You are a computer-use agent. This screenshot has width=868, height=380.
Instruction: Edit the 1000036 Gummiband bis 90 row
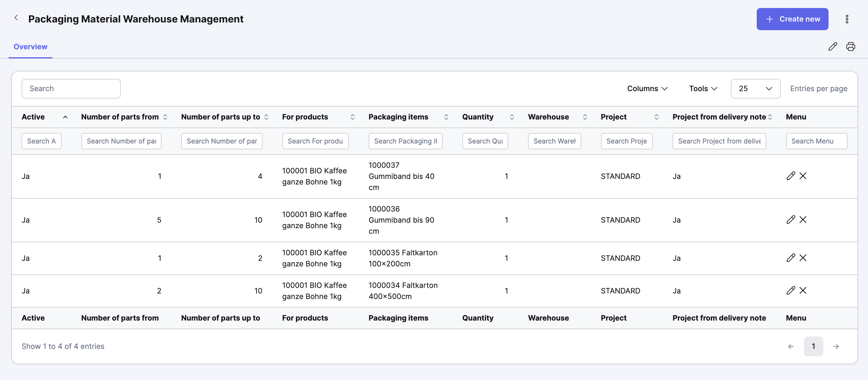[x=791, y=220]
